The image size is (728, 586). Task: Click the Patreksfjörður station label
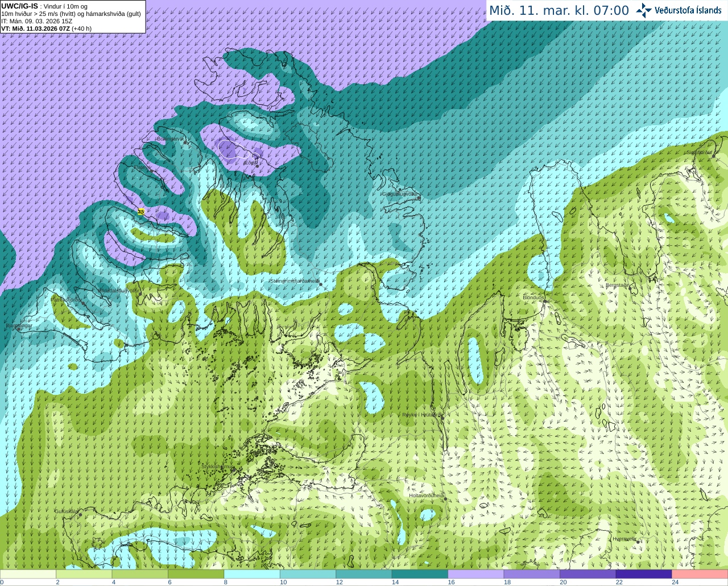pos(67,299)
